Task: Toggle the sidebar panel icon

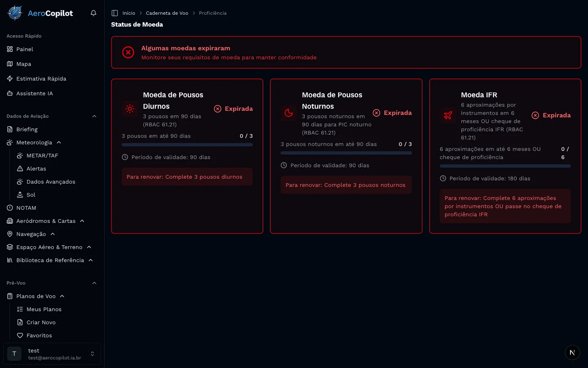Action: point(115,13)
